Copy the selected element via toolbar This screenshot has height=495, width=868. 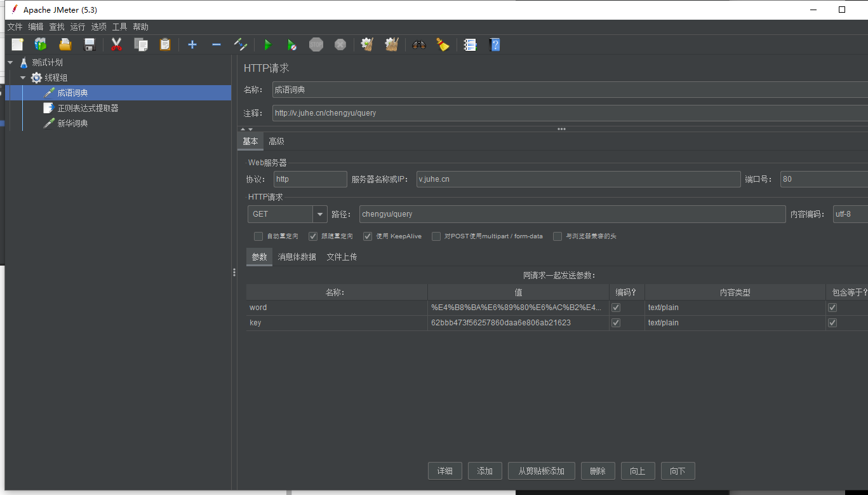[140, 44]
